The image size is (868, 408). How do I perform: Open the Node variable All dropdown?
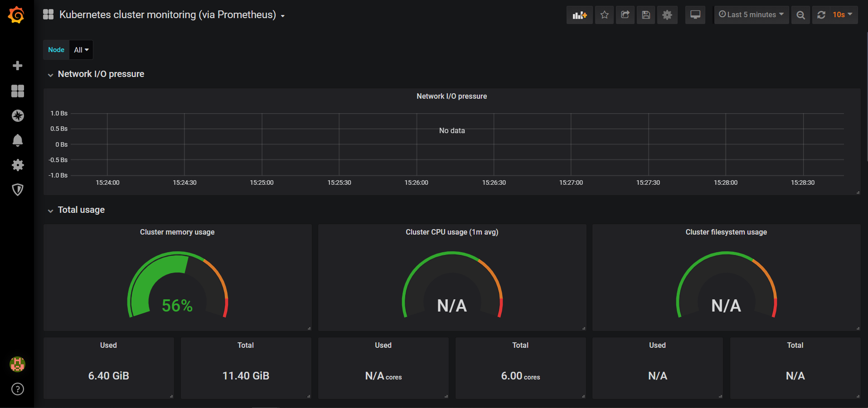pyautogui.click(x=81, y=50)
